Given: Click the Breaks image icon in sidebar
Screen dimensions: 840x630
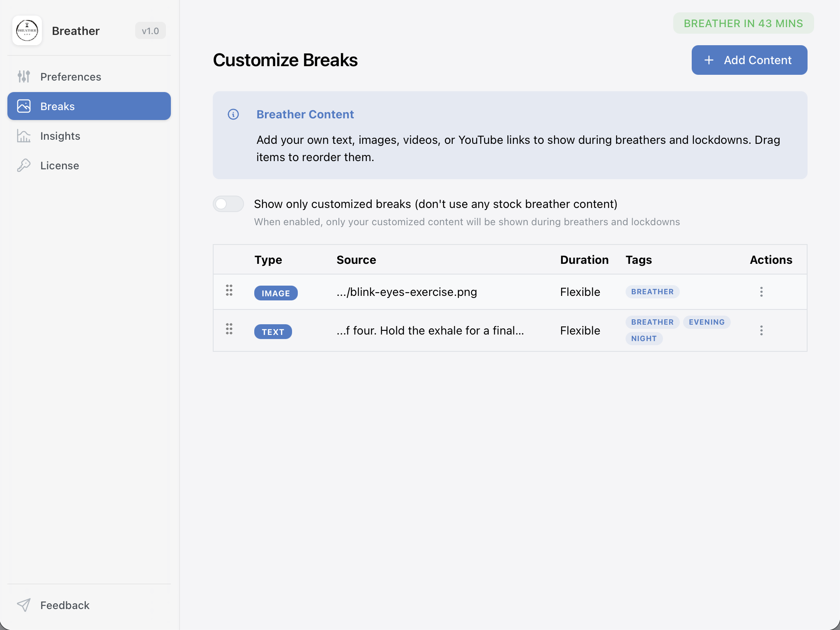Looking at the screenshot, I should pos(24,106).
